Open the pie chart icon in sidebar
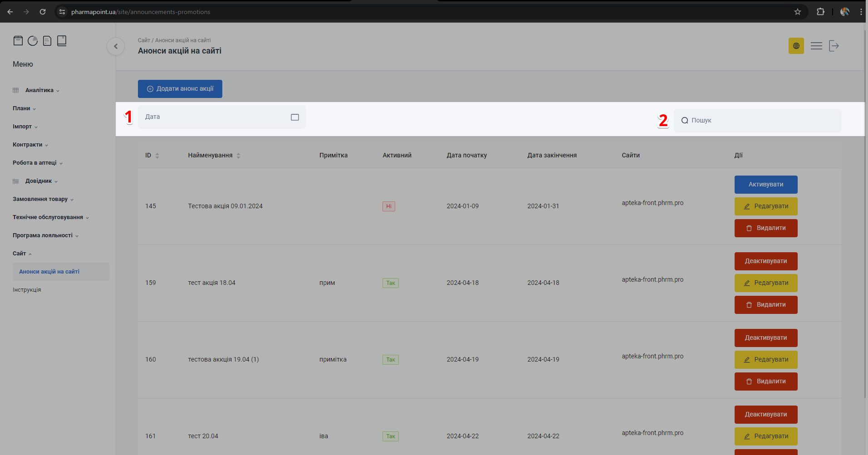Screen dimensions: 868x455 (x=33, y=41)
